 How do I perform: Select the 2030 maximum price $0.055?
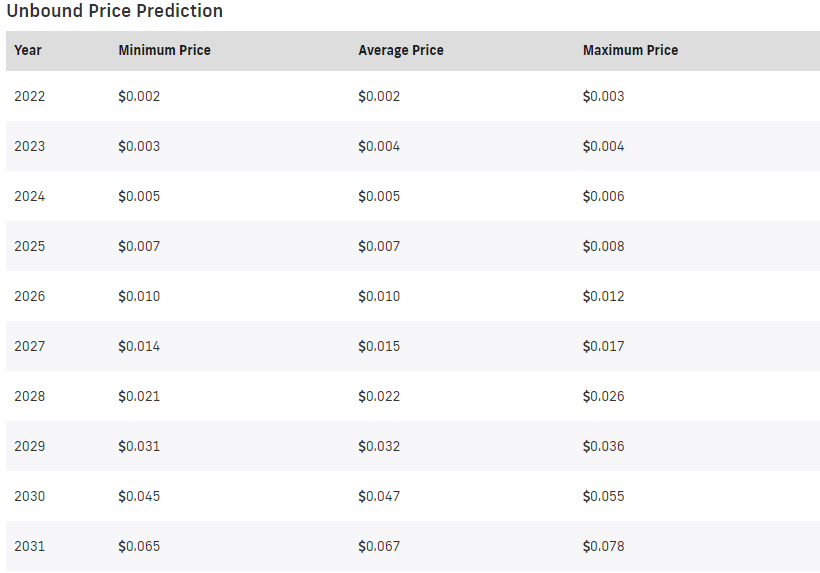tap(603, 496)
